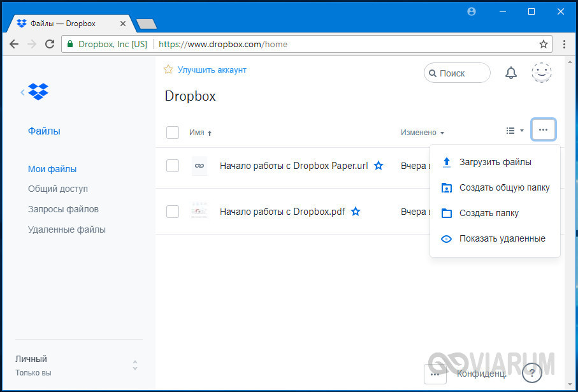Screen dimensions: 578x392
Task: Click the bottom three-dot footer button
Action: tap(435, 374)
